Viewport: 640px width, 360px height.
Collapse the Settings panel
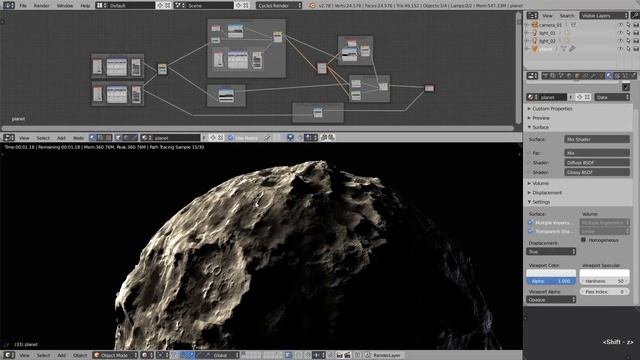[539, 202]
